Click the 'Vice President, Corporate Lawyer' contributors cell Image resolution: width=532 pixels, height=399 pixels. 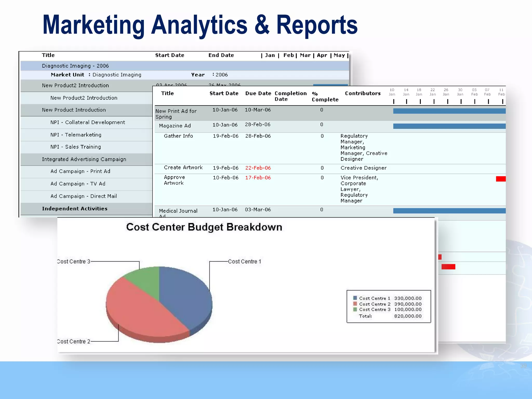pos(360,189)
